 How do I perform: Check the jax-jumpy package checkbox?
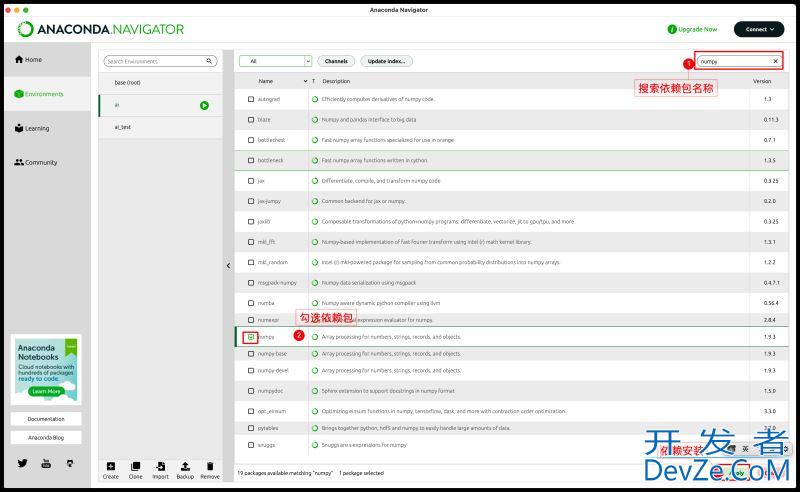[251, 201]
